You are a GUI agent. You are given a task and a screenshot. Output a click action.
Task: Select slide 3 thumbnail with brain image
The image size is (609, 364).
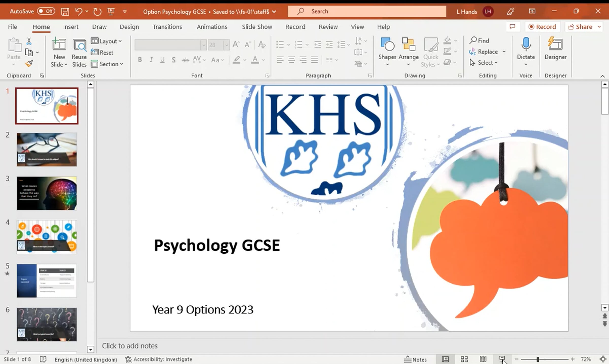(47, 193)
